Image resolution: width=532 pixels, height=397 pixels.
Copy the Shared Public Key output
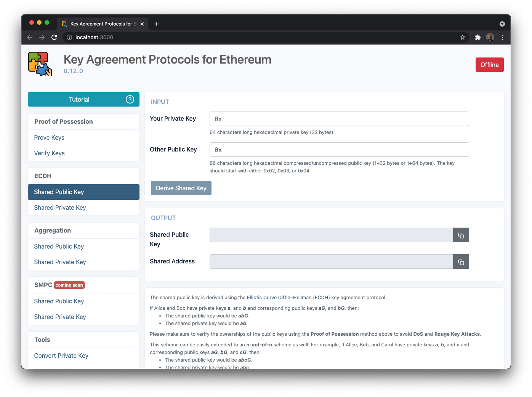pos(461,235)
